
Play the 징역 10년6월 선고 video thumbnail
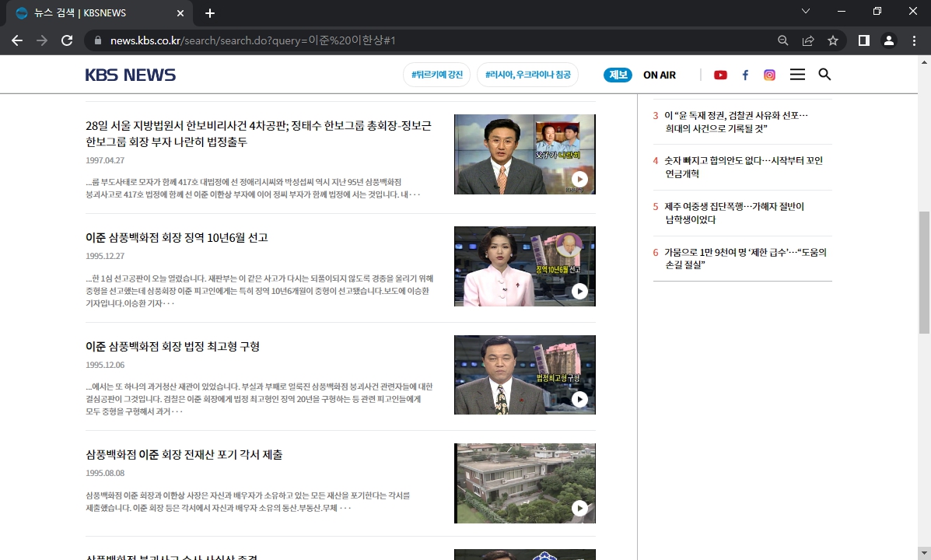click(x=525, y=266)
